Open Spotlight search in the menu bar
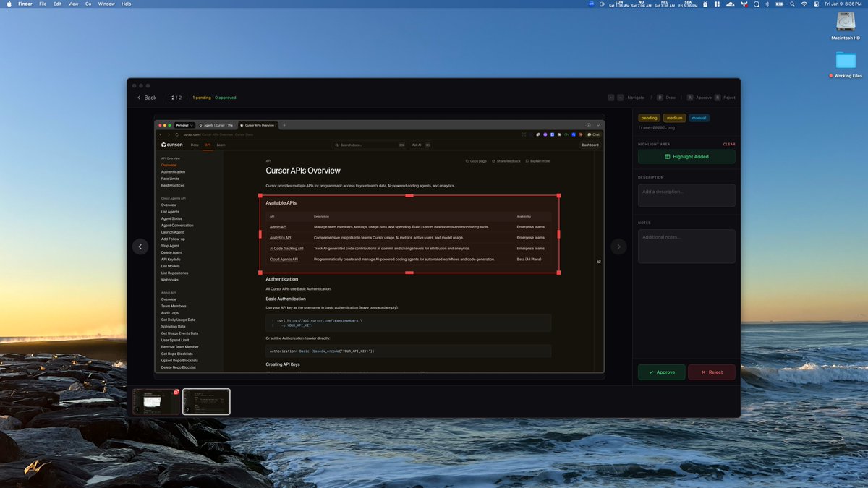The width and height of the screenshot is (868, 488). tap(791, 4)
